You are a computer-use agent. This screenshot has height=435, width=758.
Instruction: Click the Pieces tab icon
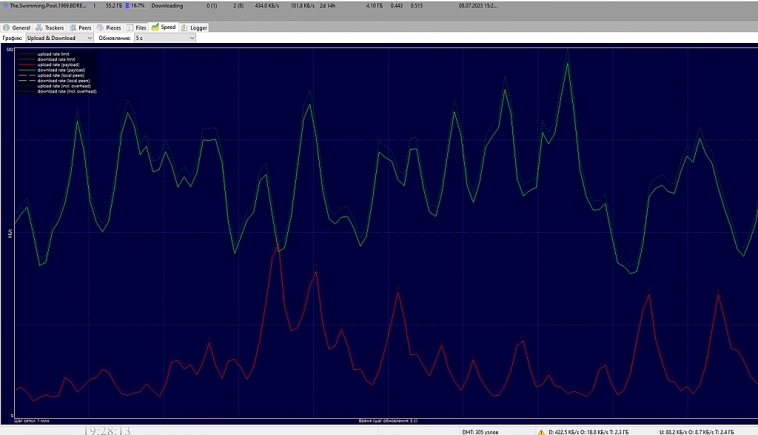[x=98, y=27]
